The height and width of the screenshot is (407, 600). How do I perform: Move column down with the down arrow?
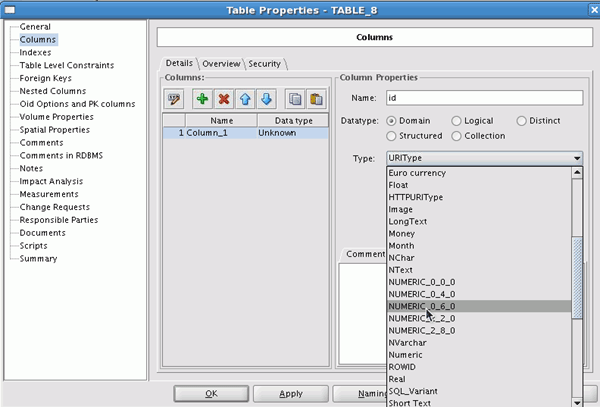267,99
